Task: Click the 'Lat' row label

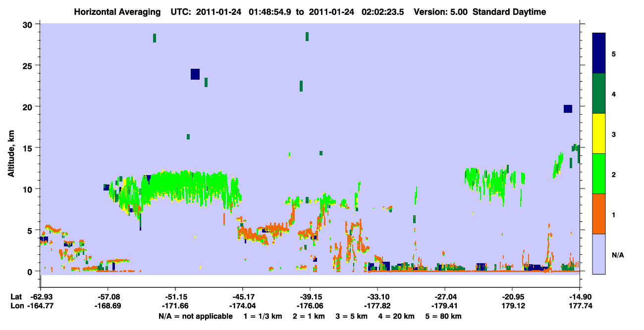Action: 16,297
